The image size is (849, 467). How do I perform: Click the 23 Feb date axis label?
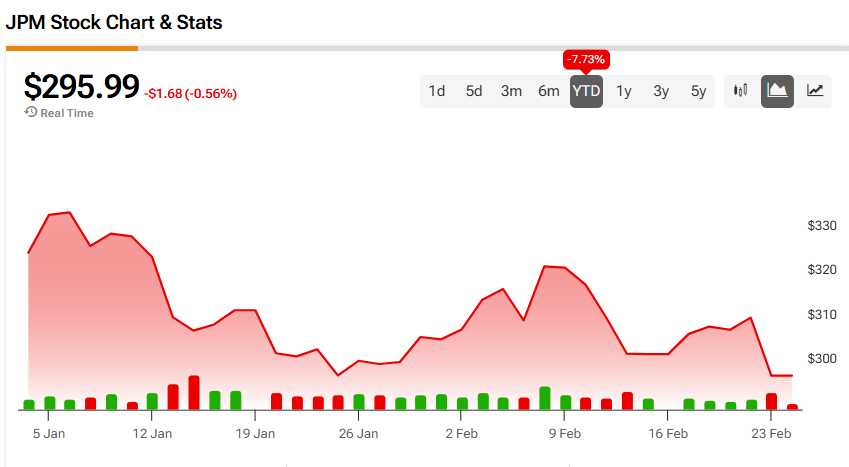pos(771,433)
